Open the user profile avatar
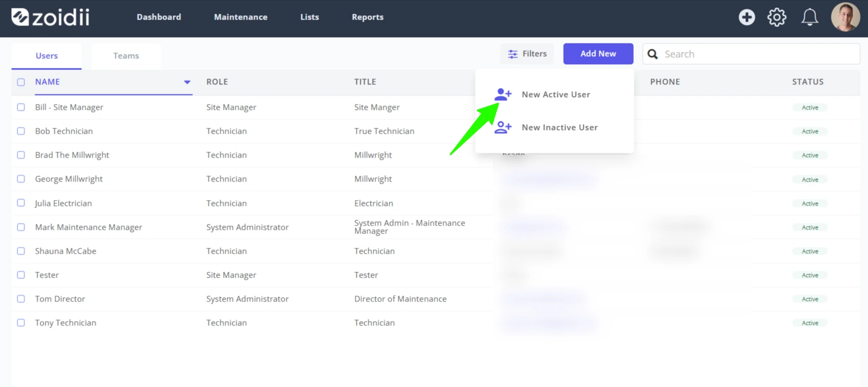This screenshot has height=387, width=868. coord(845,17)
